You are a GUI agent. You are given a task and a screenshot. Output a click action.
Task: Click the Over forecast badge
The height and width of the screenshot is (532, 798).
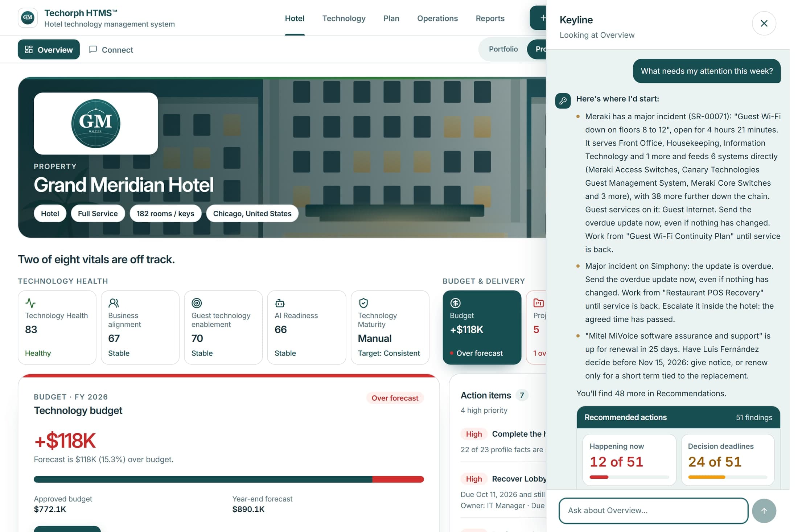coord(395,398)
